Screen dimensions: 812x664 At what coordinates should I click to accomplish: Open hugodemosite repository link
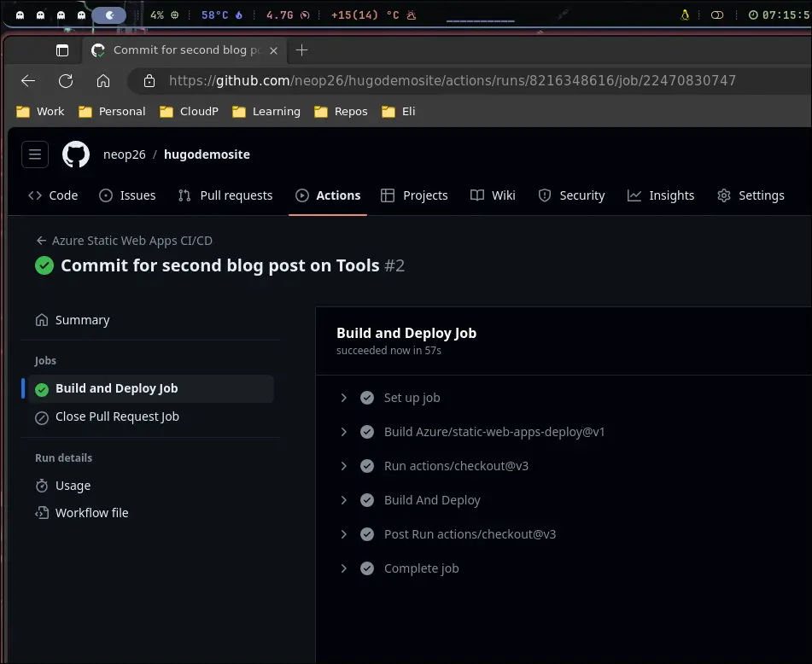pyautogui.click(x=207, y=154)
